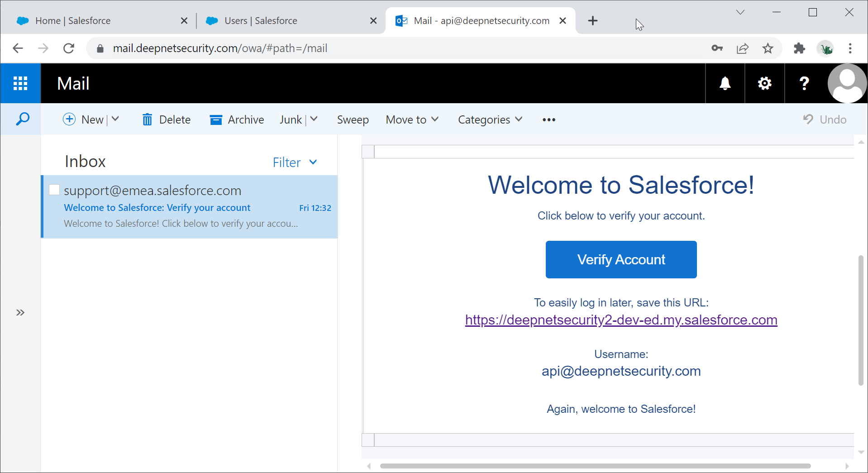Switch to the Users | Salesforce tab

click(x=261, y=21)
